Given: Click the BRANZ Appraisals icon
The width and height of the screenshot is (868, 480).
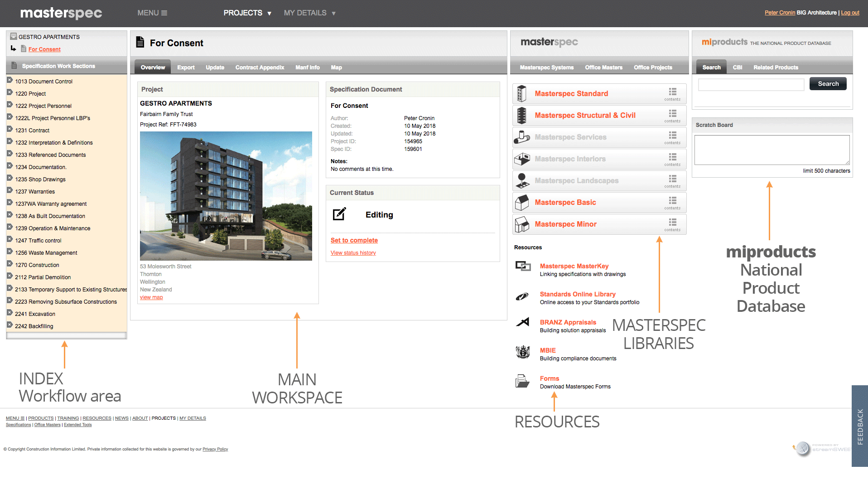Looking at the screenshot, I should click(x=523, y=322).
